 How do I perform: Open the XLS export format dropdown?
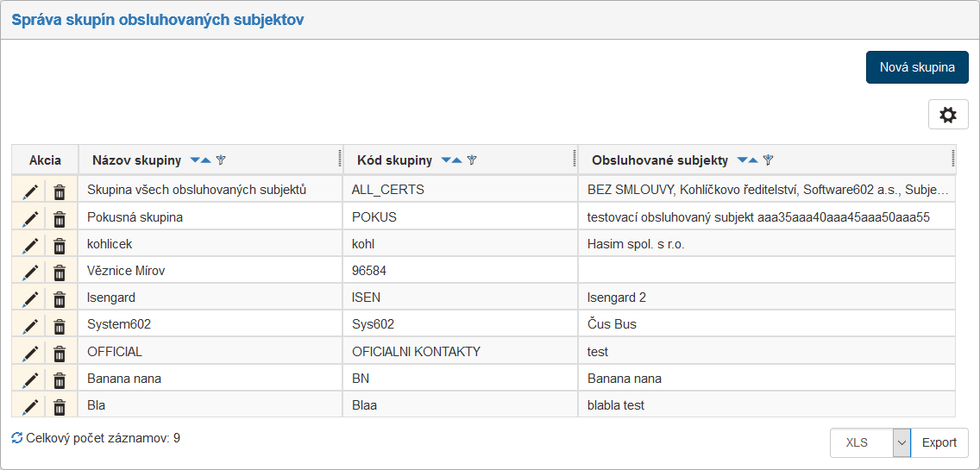coord(901,443)
